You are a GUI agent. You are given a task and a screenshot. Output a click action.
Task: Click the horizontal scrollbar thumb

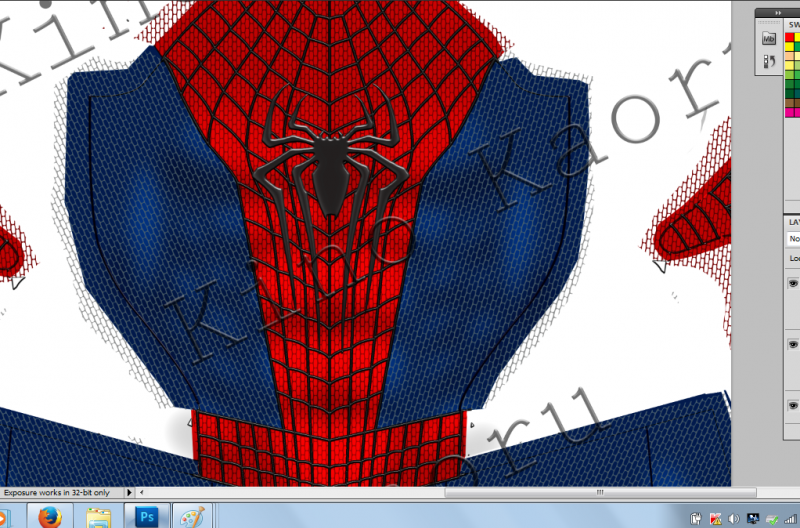point(600,492)
